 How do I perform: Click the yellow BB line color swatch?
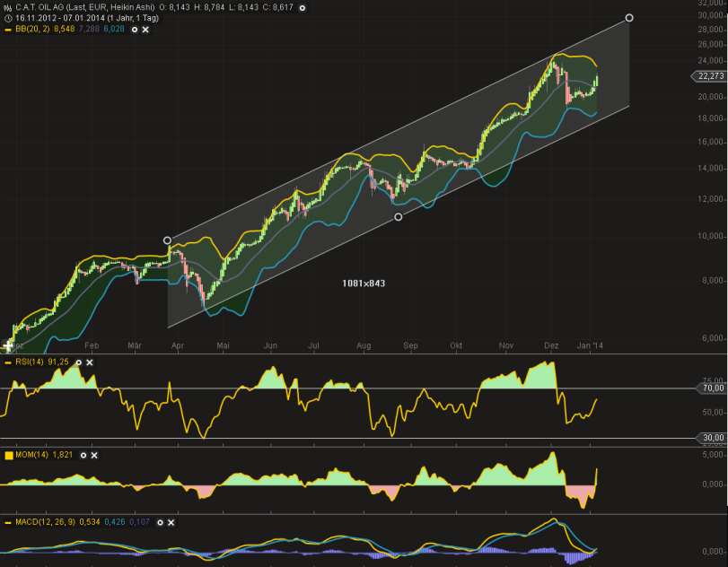pos(8,30)
